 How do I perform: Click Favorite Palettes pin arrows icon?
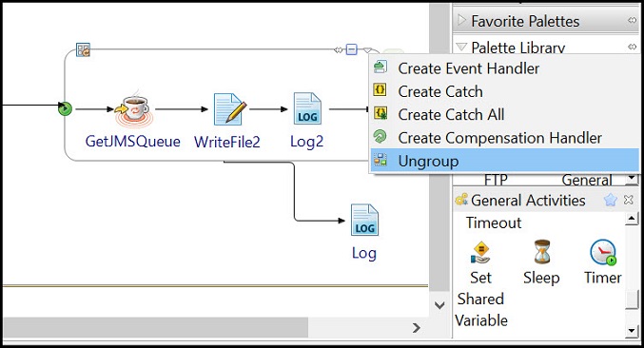632,20
